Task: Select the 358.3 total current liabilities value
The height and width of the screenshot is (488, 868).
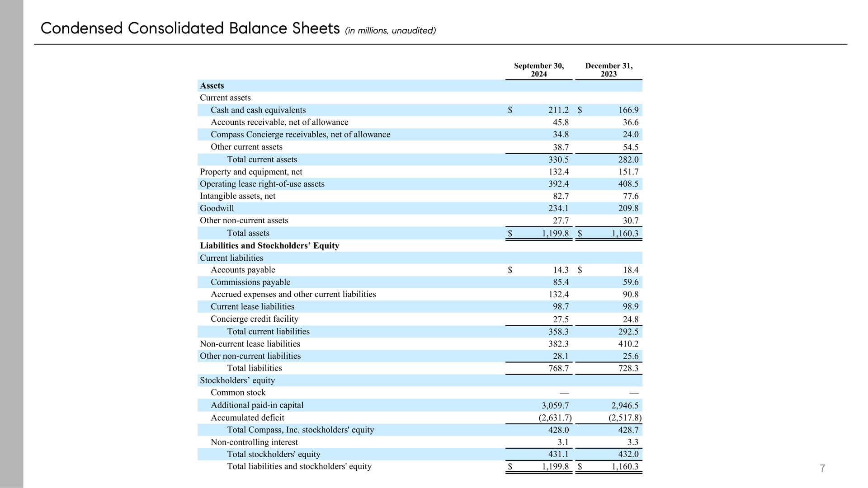Action: pos(558,332)
